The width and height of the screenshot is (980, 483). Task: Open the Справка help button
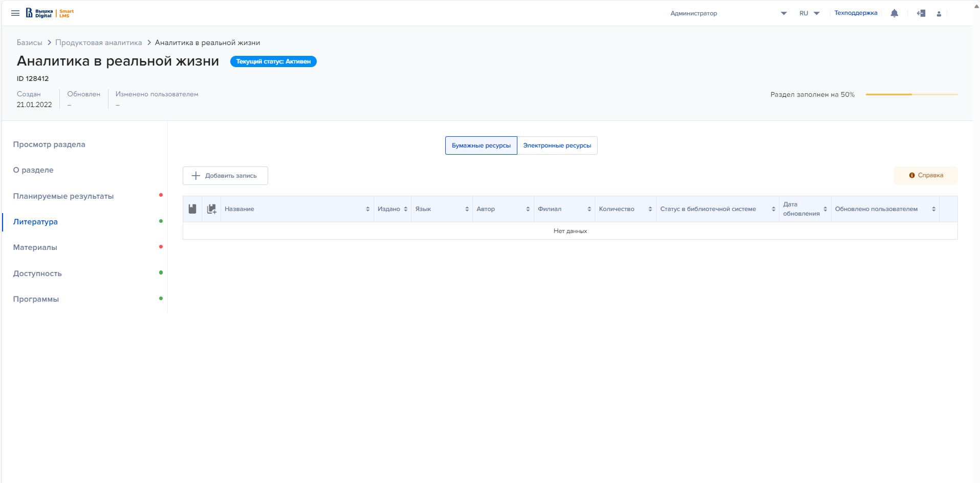[x=925, y=175]
